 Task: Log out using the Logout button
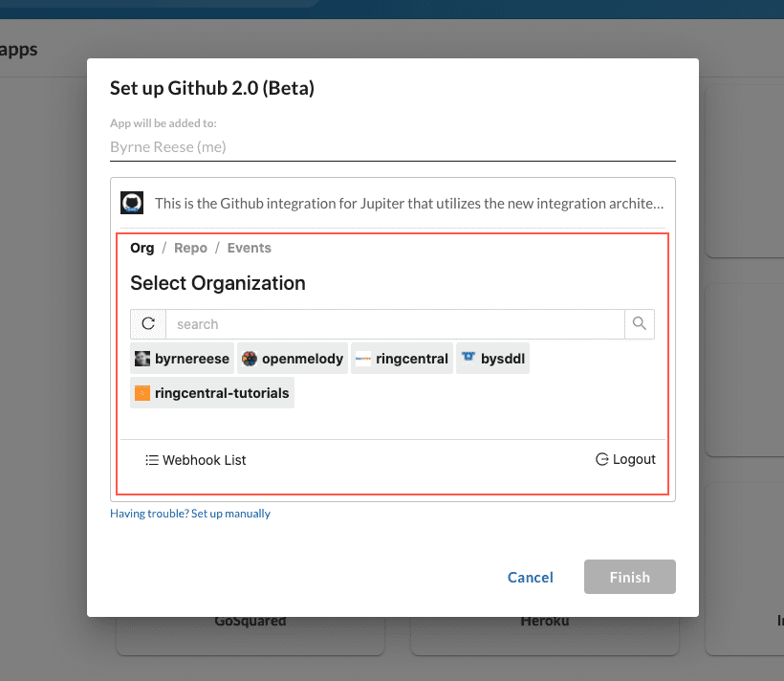click(x=625, y=459)
